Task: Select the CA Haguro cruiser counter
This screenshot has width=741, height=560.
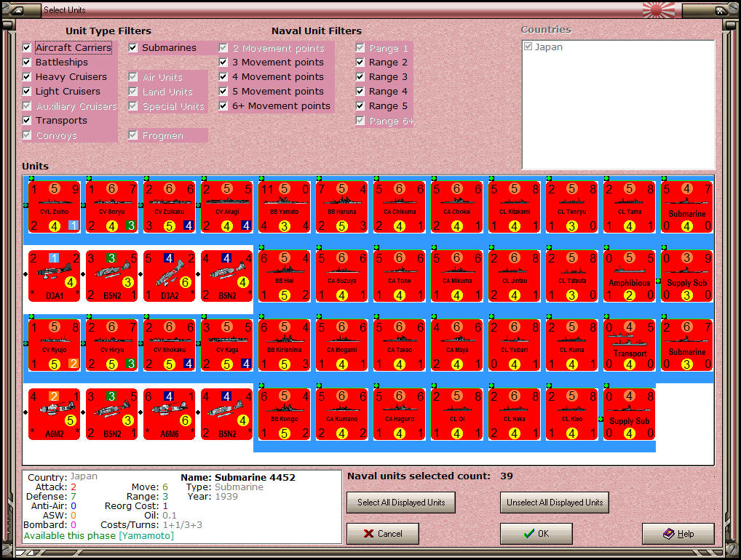Action: tap(400, 415)
